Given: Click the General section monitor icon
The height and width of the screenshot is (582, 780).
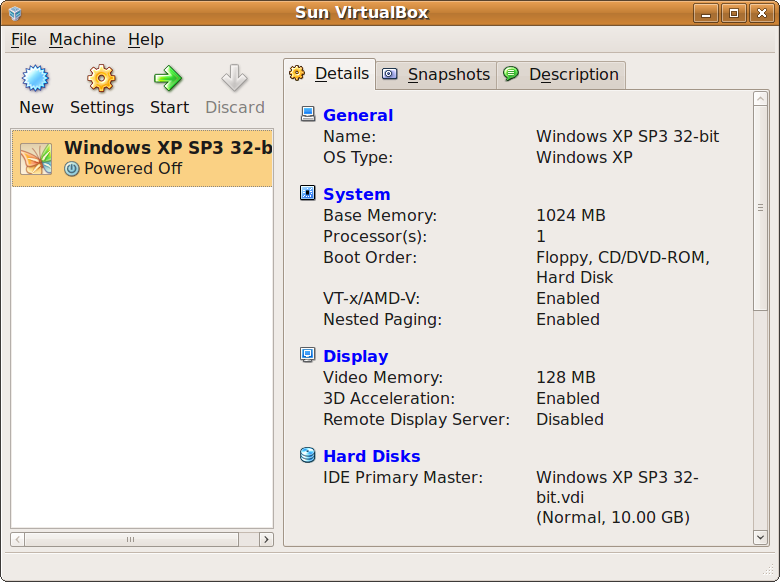Looking at the screenshot, I should pyautogui.click(x=308, y=114).
